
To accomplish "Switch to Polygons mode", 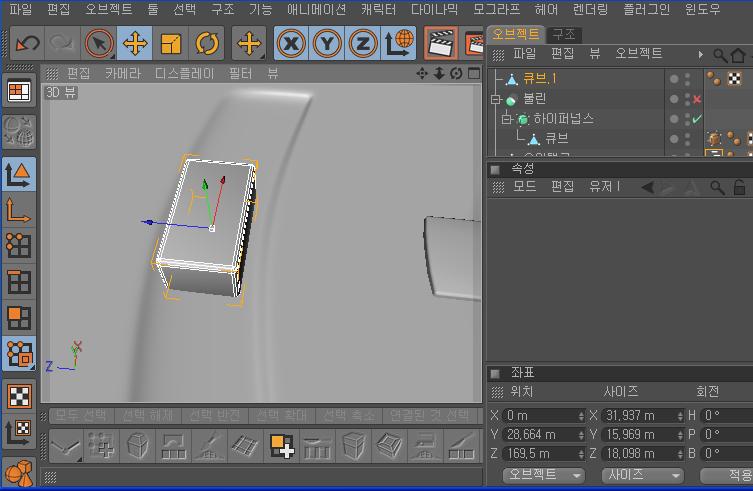I will coord(19,318).
